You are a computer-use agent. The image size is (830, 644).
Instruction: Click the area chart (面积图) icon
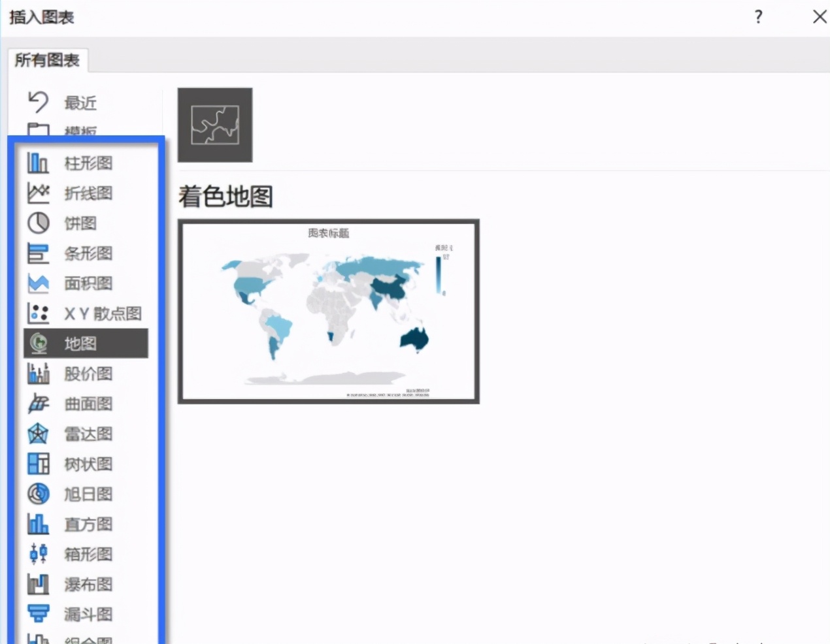click(x=38, y=283)
